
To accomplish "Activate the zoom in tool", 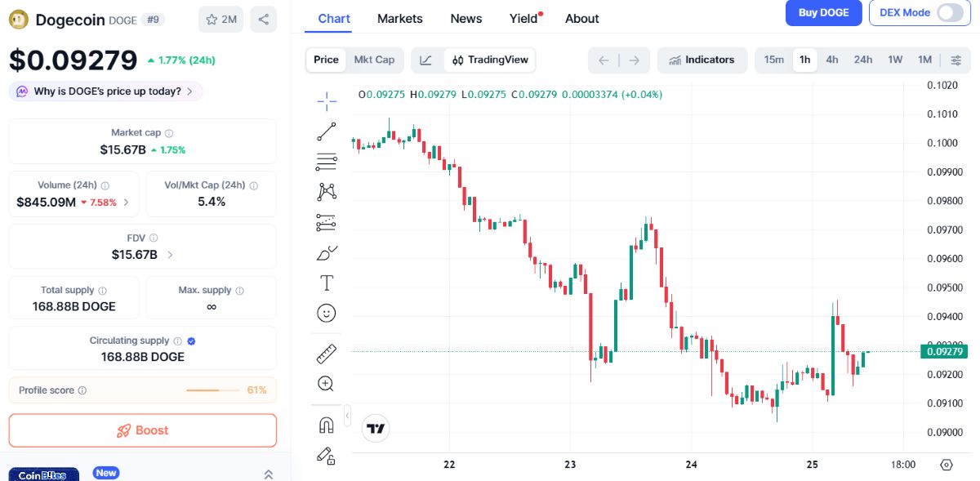I will coord(327,384).
